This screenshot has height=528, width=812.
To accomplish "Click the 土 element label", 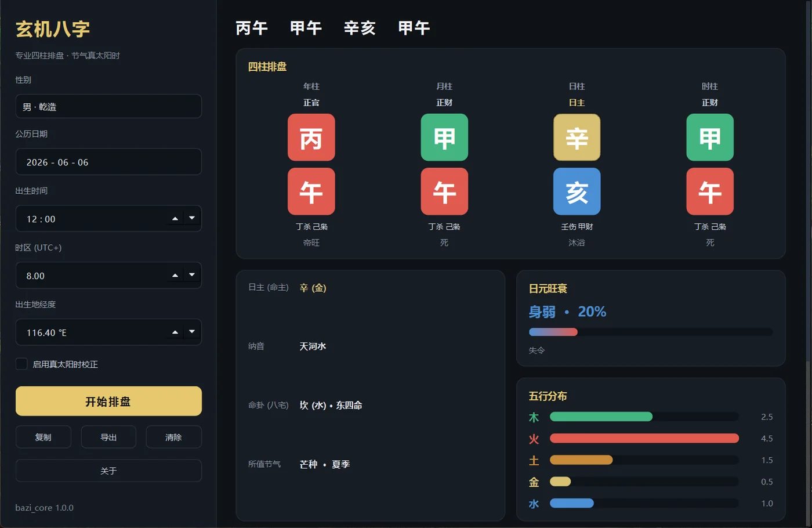I will [534, 460].
